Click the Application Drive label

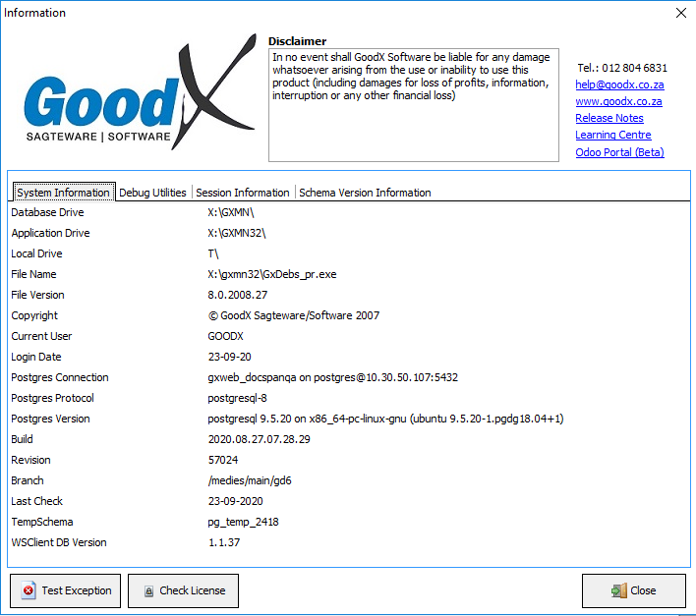pos(50,233)
